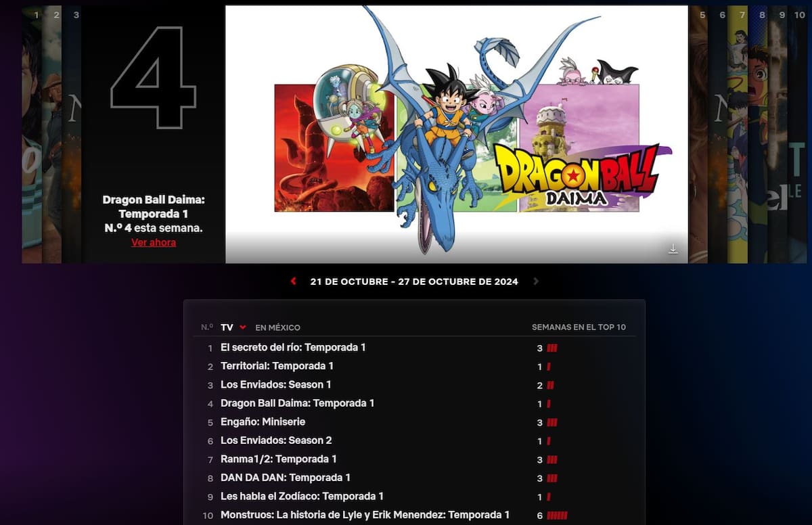Go to next week with the grey right arrow
Viewport: 812px width, 525px height.
coord(536,281)
